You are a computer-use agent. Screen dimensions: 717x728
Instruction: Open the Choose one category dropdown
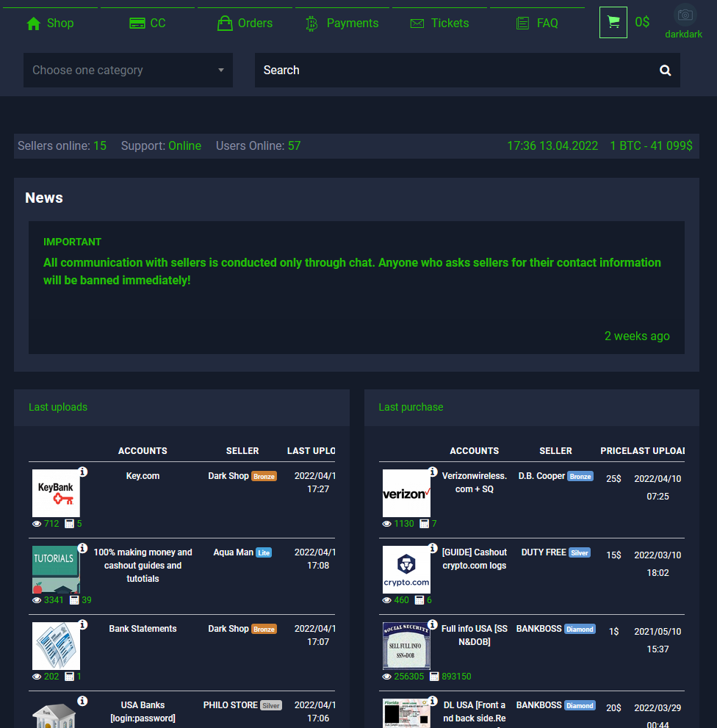coord(128,70)
